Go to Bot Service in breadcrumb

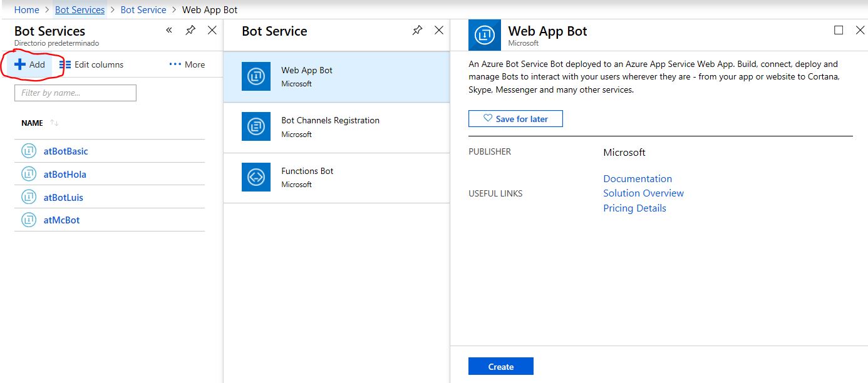click(143, 10)
